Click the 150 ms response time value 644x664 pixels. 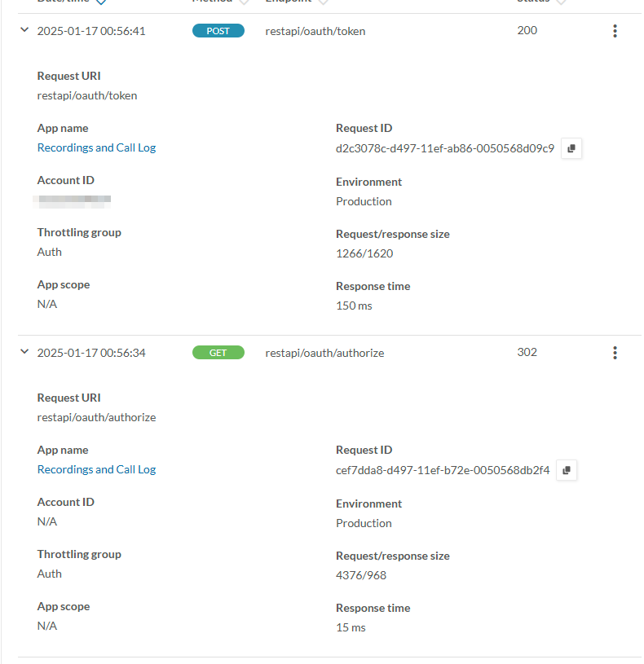353,306
